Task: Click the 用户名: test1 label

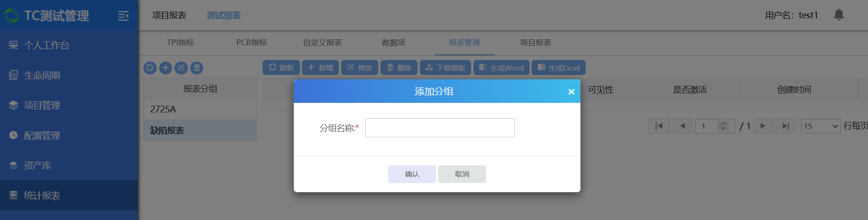Action: 791,15
